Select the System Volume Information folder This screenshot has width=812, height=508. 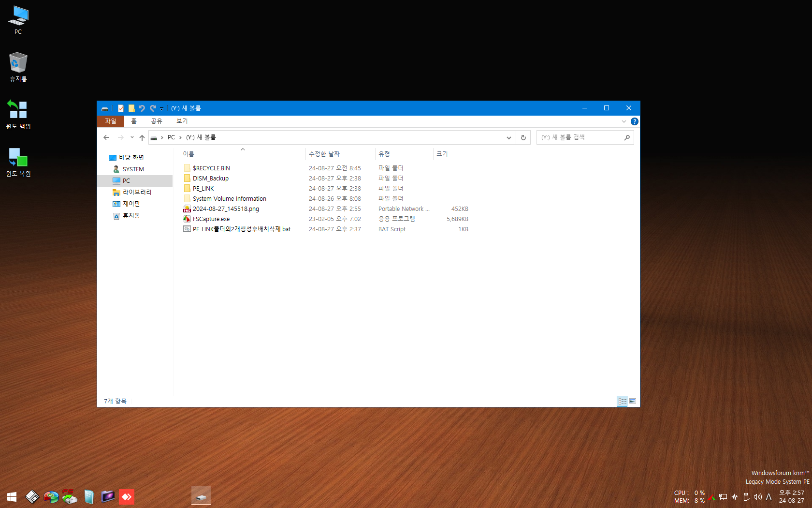pos(229,198)
